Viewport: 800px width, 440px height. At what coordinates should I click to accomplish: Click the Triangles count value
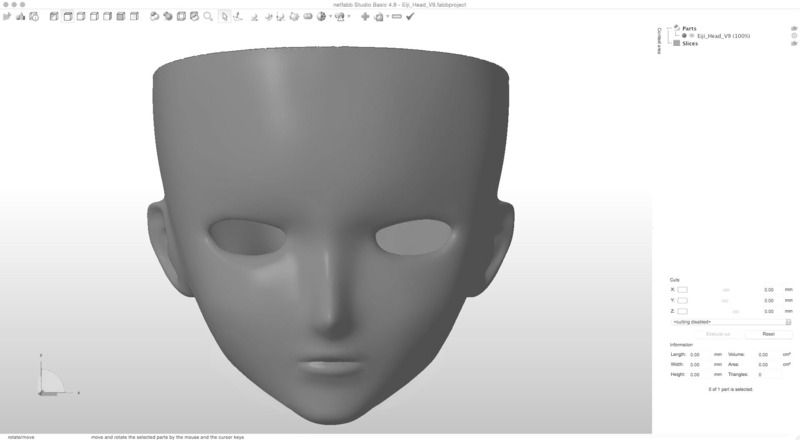760,375
